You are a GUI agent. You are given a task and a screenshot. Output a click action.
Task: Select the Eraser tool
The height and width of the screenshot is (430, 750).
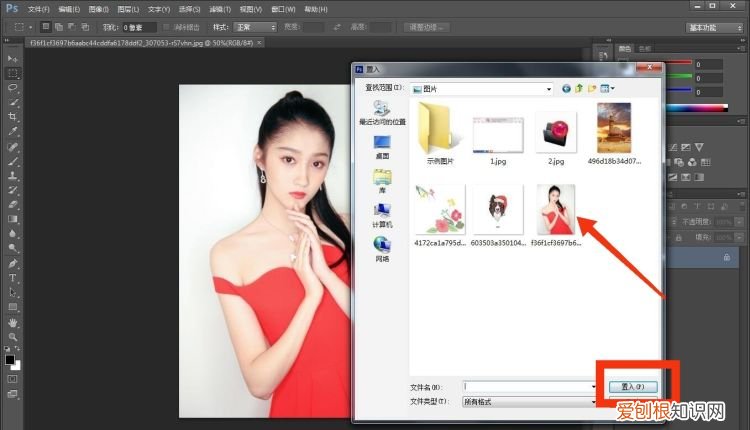point(12,204)
